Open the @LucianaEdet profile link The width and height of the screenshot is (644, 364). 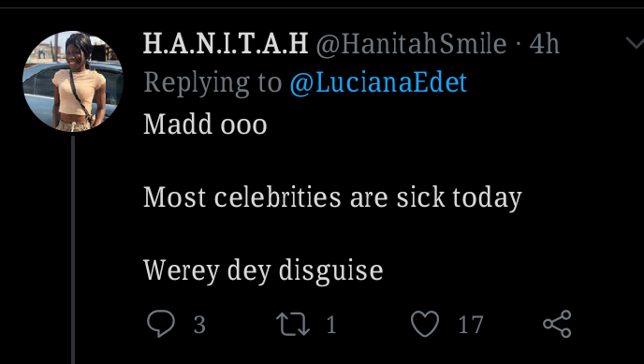pos(378,82)
